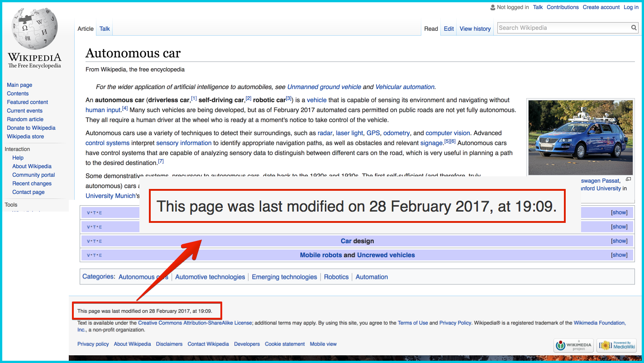This screenshot has height=363, width=644.
Task: Follow the Vehicular automation link
Action: point(405,87)
